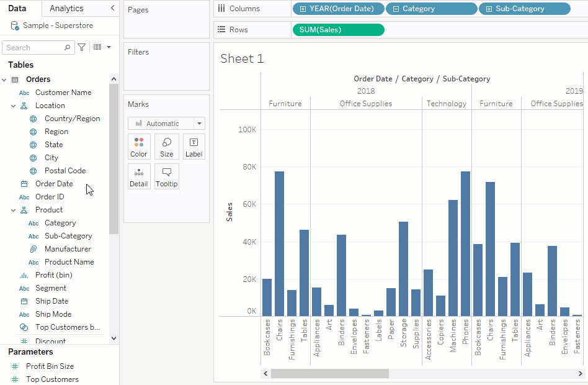Collapse the Location hierarchy in the data pane
This screenshot has width=588, height=385.
tap(14, 105)
